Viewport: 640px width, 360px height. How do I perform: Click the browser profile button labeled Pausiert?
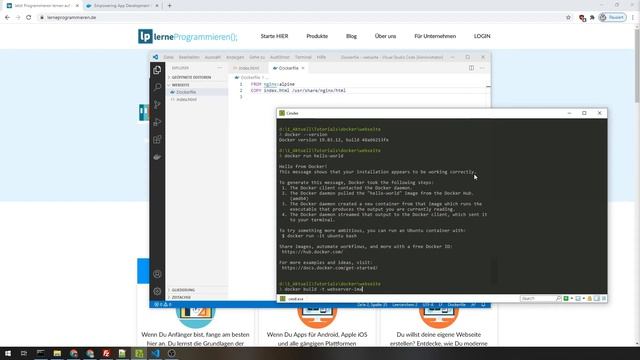tap(613, 18)
